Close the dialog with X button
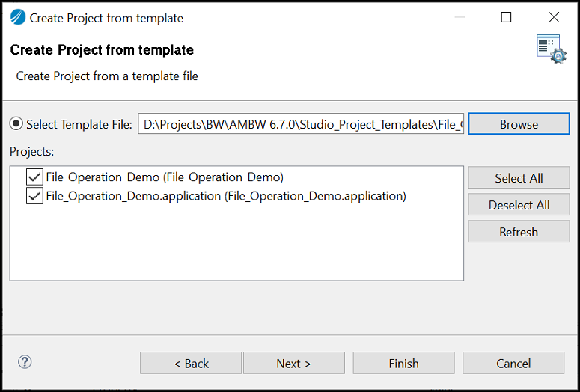Screen dimensions: 580x392 pos(554,17)
